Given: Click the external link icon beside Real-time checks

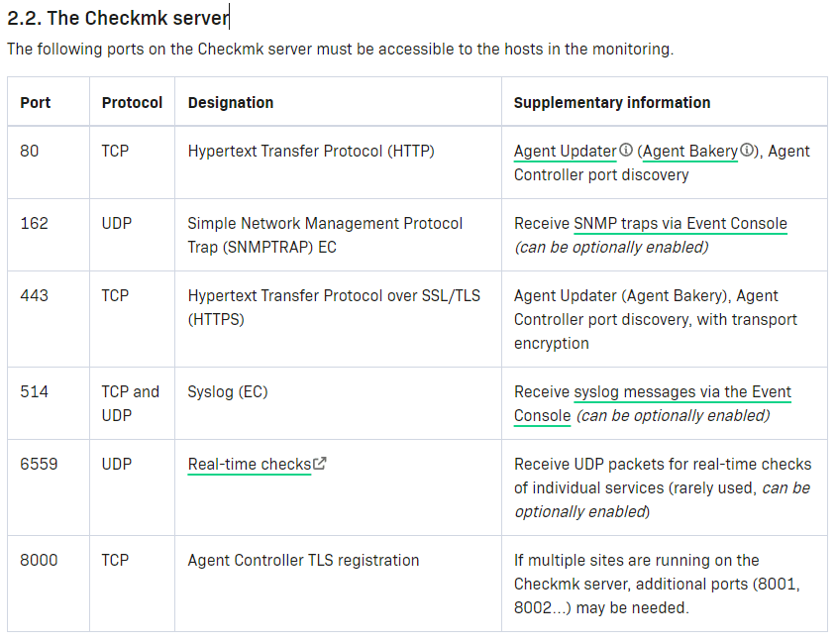Looking at the screenshot, I should coord(320,464).
